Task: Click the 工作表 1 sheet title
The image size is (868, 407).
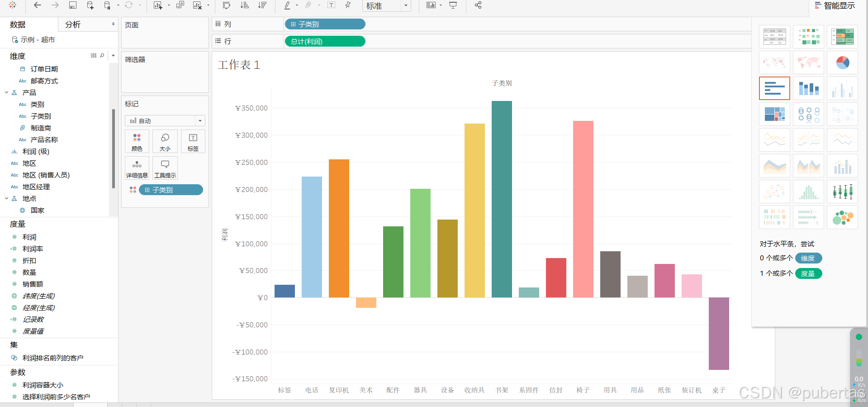Action: 239,65
